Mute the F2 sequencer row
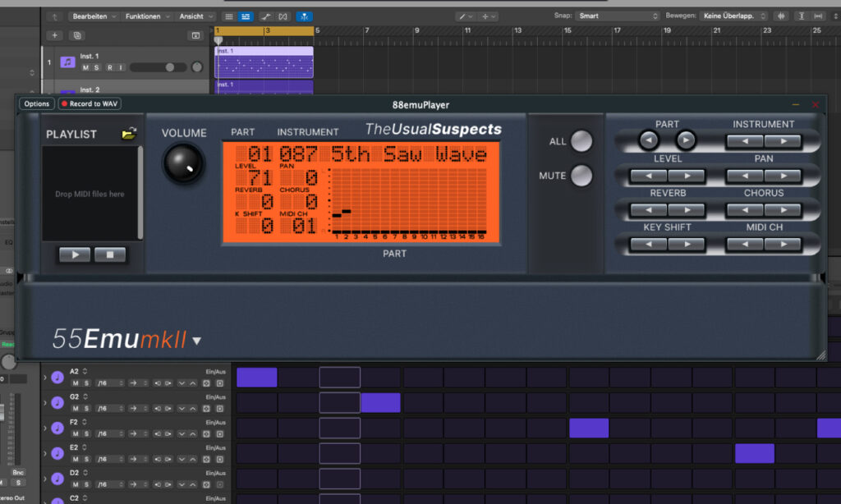Viewport: 841px width, 504px height. point(75,433)
